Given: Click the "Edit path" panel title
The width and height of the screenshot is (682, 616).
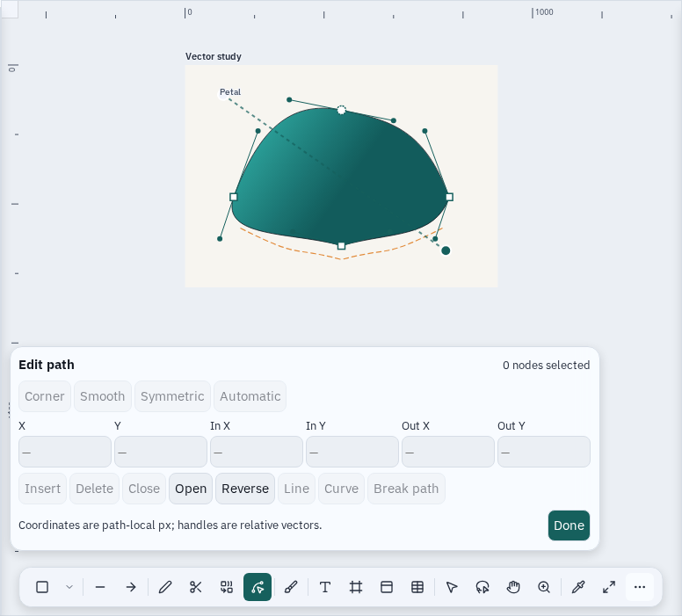Looking at the screenshot, I should coord(47,365).
